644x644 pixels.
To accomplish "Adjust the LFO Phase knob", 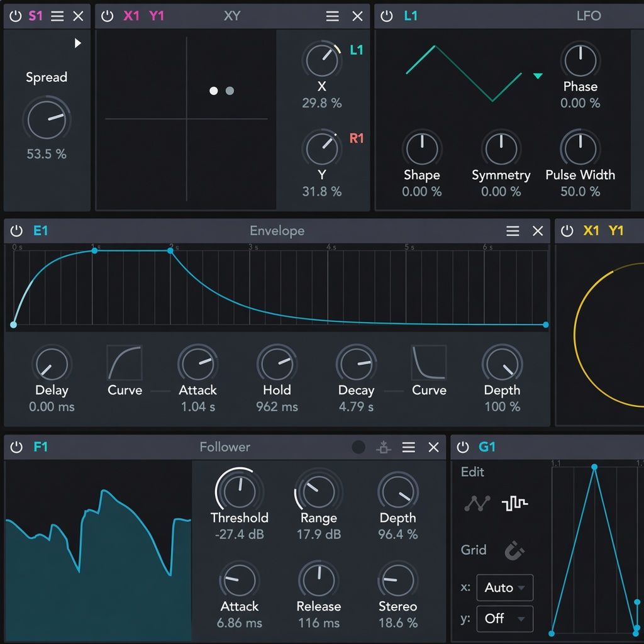I will (580, 60).
